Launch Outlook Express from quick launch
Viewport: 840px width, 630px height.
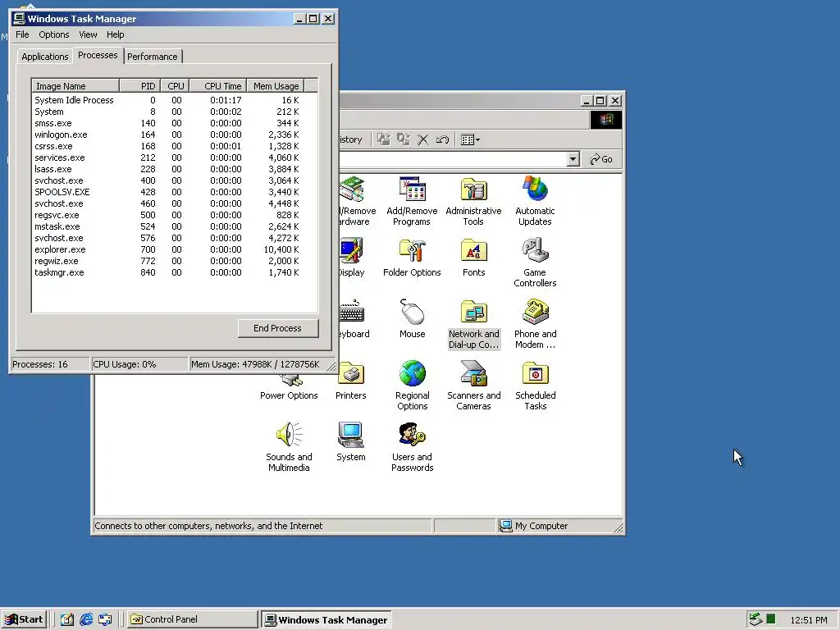[105, 619]
